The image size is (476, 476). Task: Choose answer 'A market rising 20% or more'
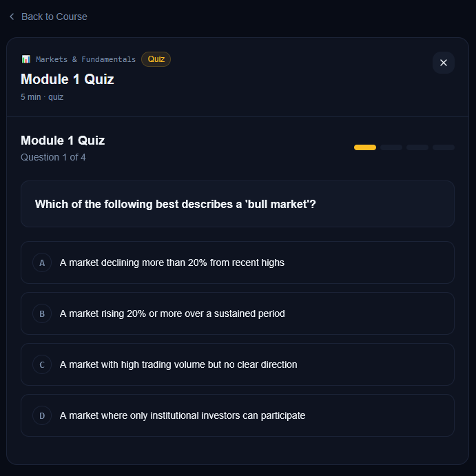click(x=172, y=313)
